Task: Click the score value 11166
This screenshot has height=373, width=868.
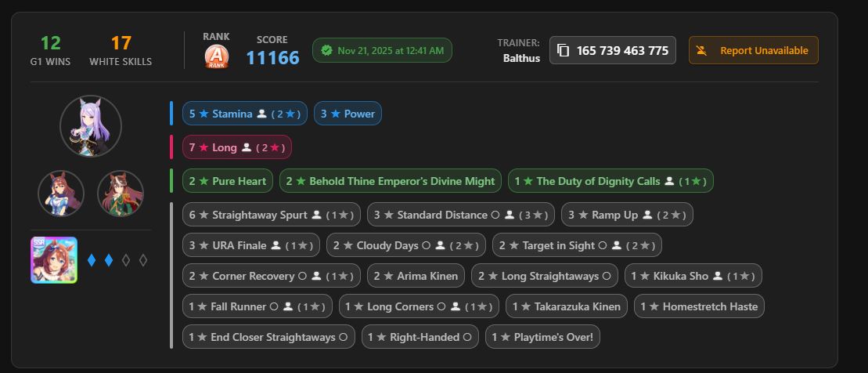Action: pyautogui.click(x=272, y=58)
